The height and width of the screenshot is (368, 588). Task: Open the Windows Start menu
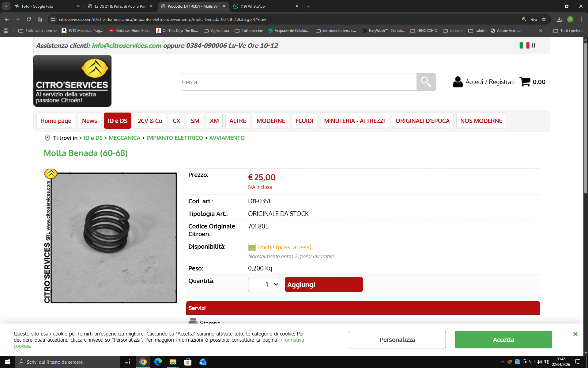pyautogui.click(x=7, y=362)
